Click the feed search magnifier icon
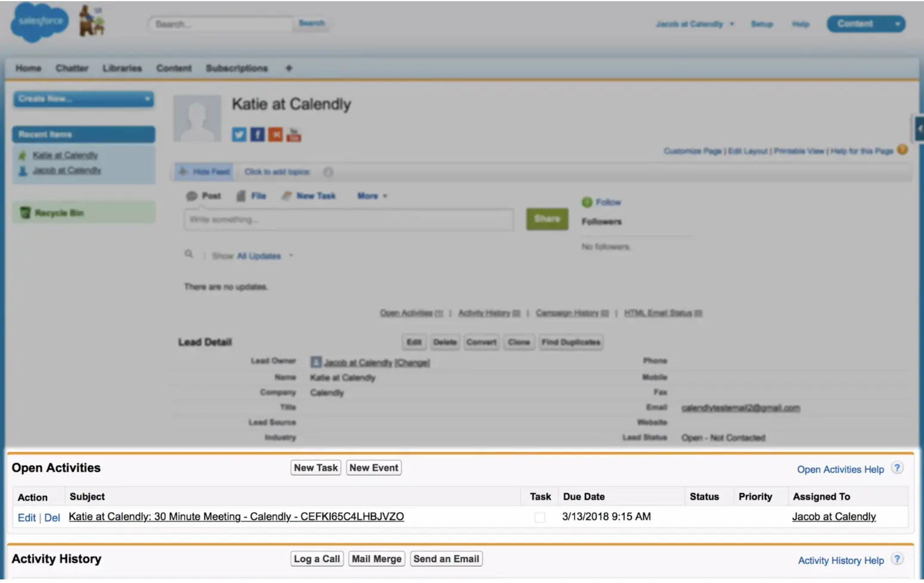The height and width of the screenshot is (583, 924). [188, 255]
